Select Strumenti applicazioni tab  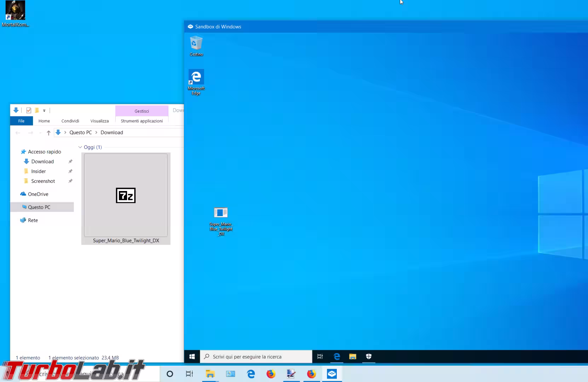(x=142, y=121)
